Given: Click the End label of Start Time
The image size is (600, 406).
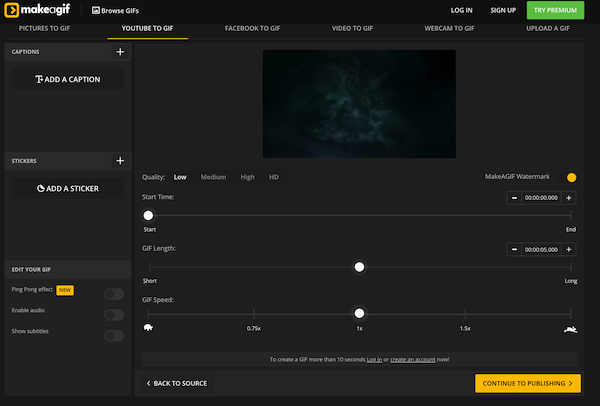Looking at the screenshot, I should (571, 229).
